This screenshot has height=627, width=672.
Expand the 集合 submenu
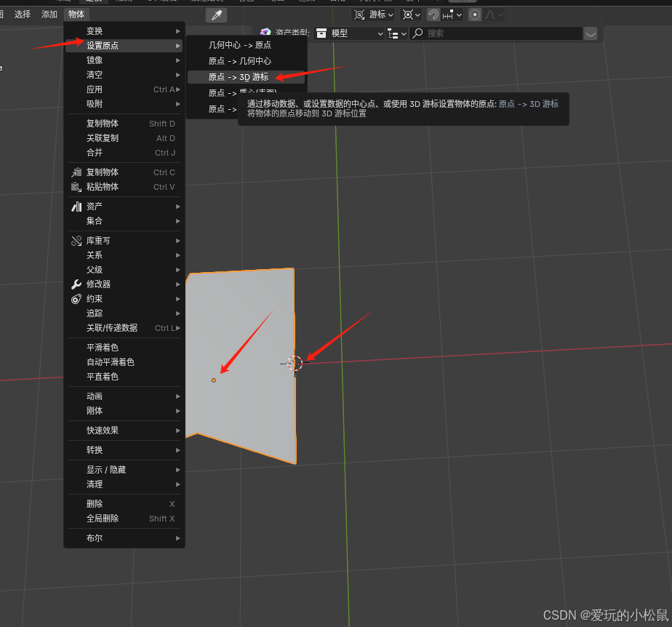tap(124, 221)
